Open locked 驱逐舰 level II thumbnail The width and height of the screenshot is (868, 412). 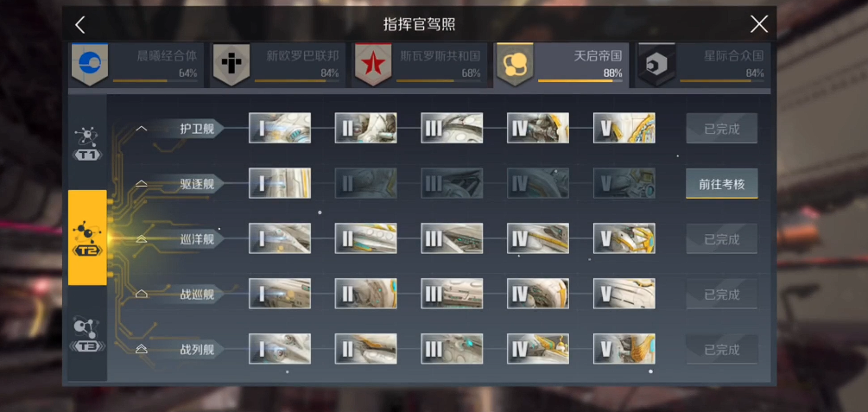point(366,183)
